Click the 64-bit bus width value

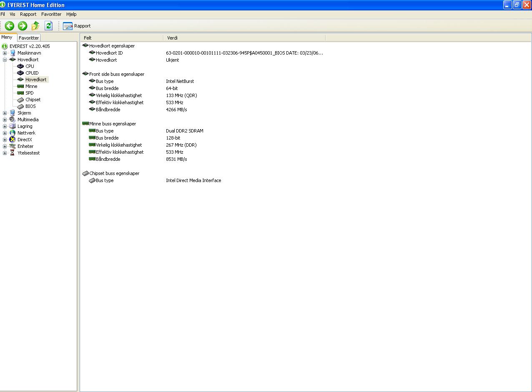(x=172, y=88)
